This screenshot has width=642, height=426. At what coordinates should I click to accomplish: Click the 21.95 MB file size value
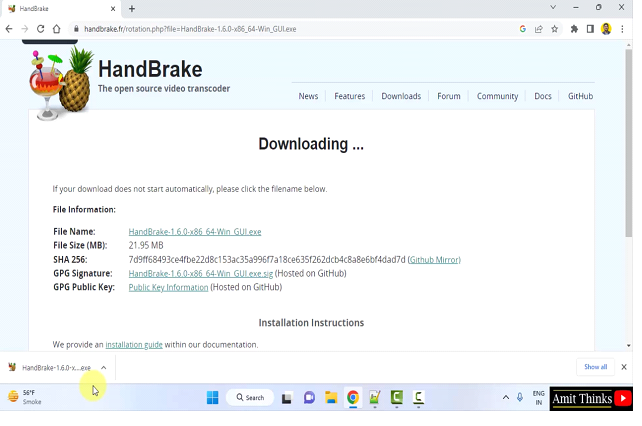pos(146,245)
